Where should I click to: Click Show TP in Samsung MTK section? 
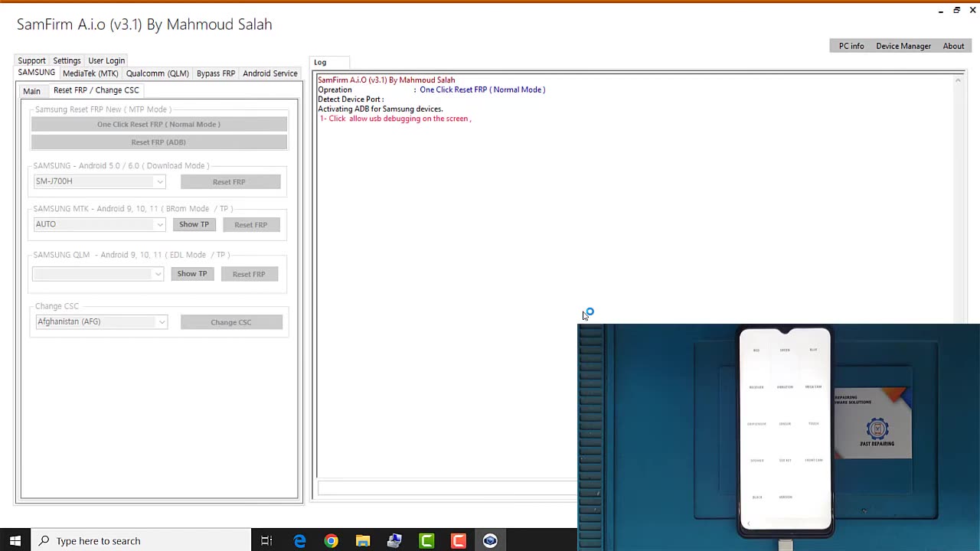194,224
